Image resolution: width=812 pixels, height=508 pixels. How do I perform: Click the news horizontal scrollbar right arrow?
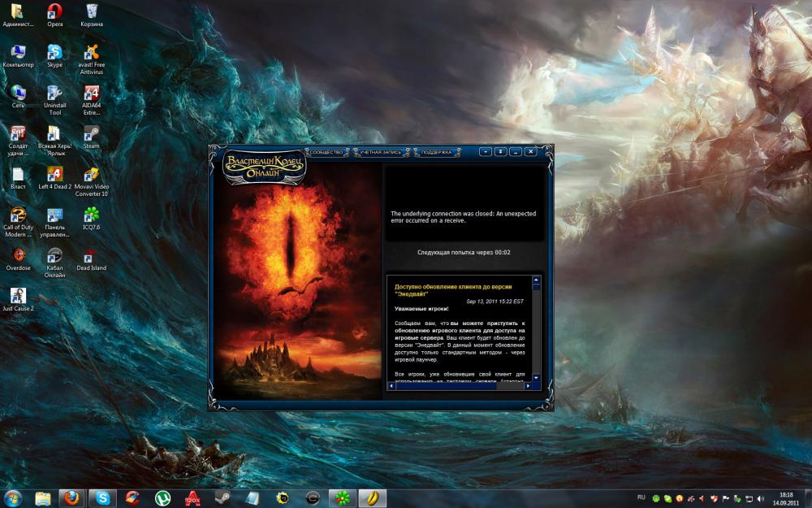pos(529,385)
